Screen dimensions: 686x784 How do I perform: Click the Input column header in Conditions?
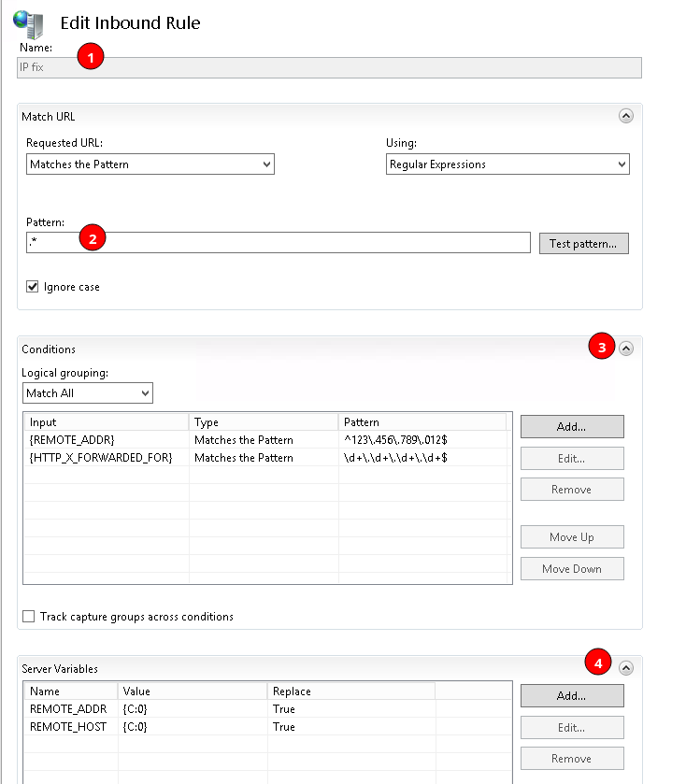[x=105, y=422]
